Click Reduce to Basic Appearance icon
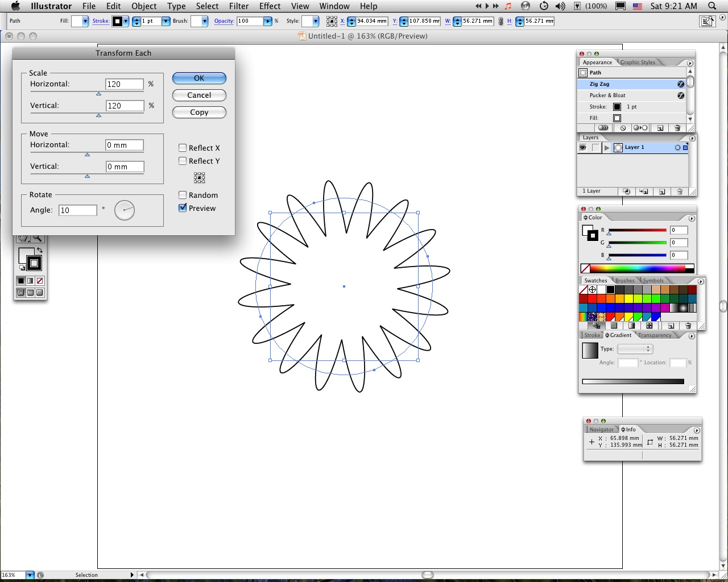The image size is (728, 582). [x=640, y=128]
